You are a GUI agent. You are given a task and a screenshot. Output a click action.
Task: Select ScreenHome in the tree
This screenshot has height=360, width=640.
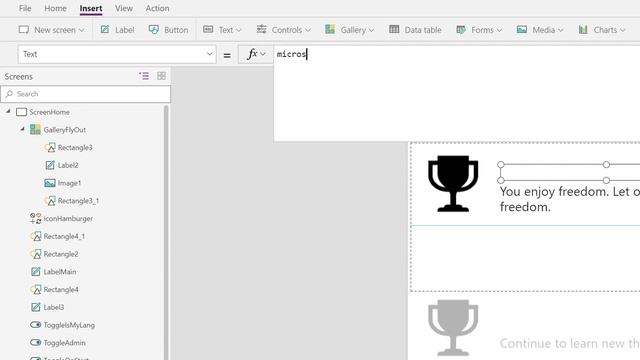click(49, 112)
